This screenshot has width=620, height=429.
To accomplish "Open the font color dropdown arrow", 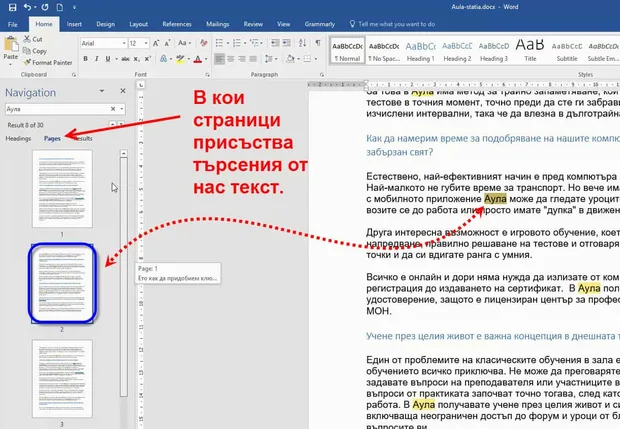I will pos(206,59).
